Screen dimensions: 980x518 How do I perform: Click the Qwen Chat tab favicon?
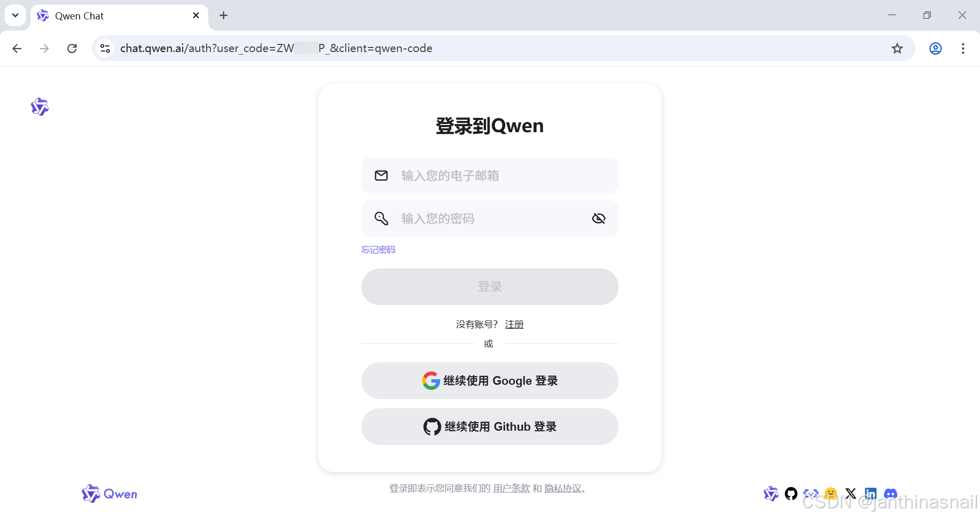pos(43,16)
